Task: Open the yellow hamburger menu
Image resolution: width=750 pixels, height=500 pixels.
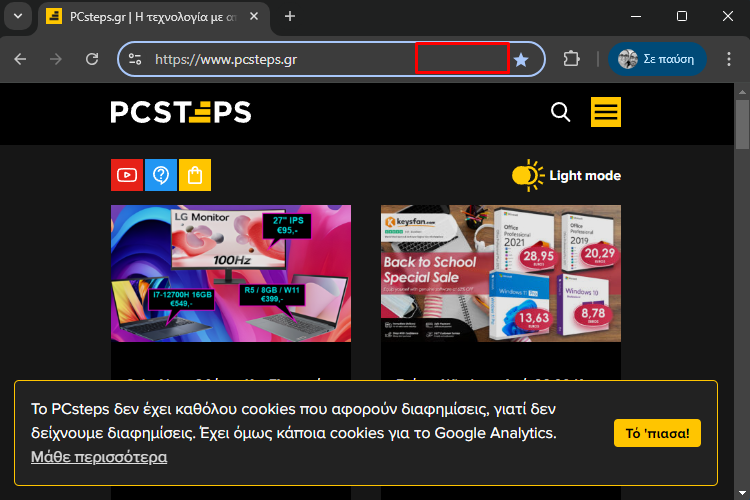Action: (x=606, y=112)
